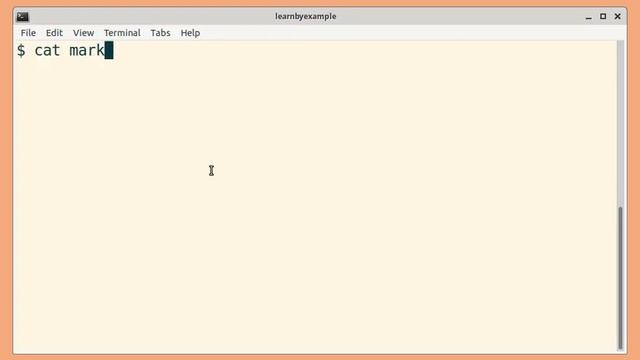Open the Tabs menu
This screenshot has width=640, height=360.
tap(160, 33)
